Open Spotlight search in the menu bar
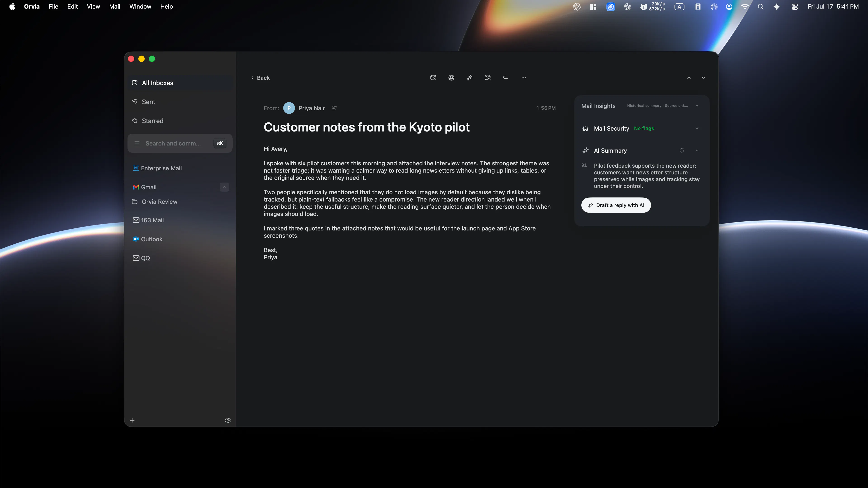The image size is (868, 488). (x=760, y=7)
